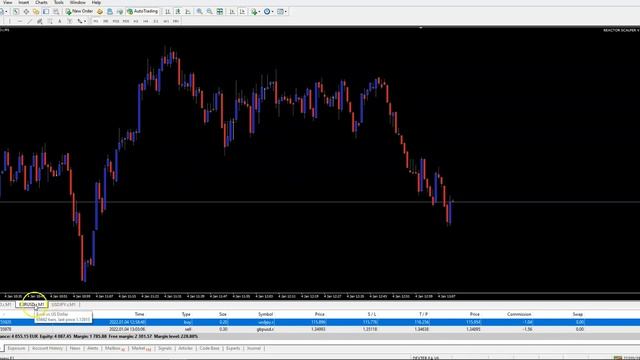640x360 pixels.
Task: Toggle AutoTrading on or off
Action: 142,11
